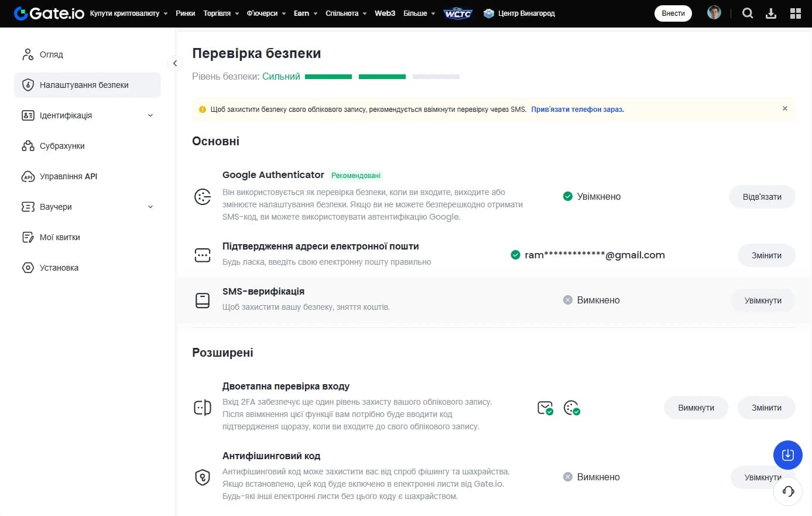
Task: Open the user profile avatar
Action: [x=714, y=12]
